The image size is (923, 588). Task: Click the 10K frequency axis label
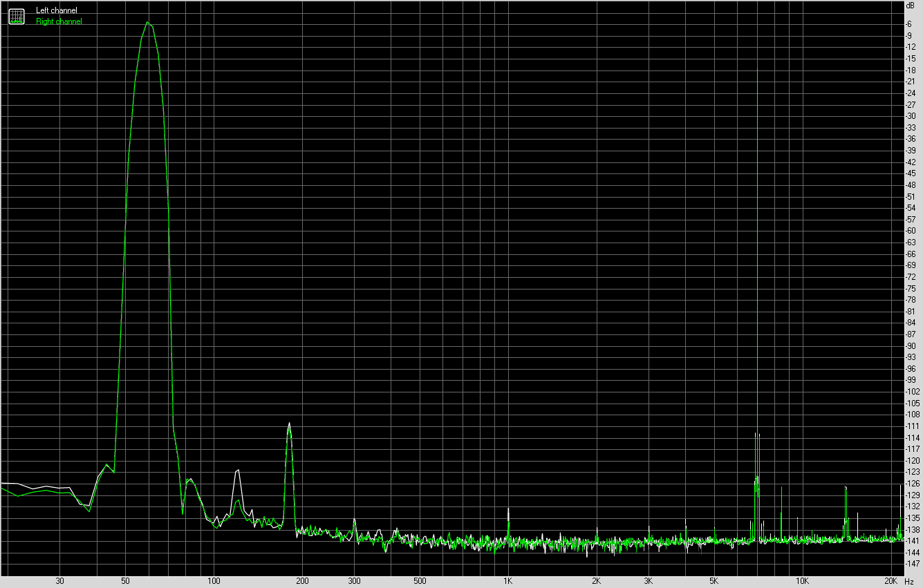point(802,582)
